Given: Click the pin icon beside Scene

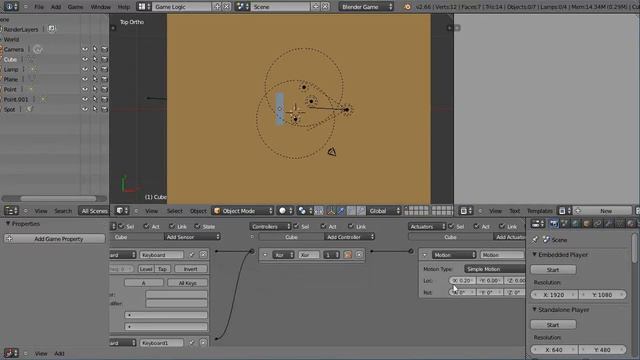Looking at the screenshot, I should tap(535, 240).
